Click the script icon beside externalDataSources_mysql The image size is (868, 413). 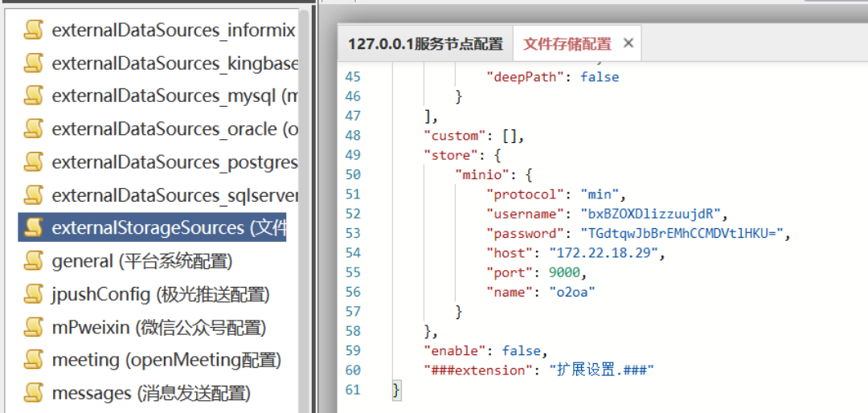pyautogui.click(x=34, y=96)
